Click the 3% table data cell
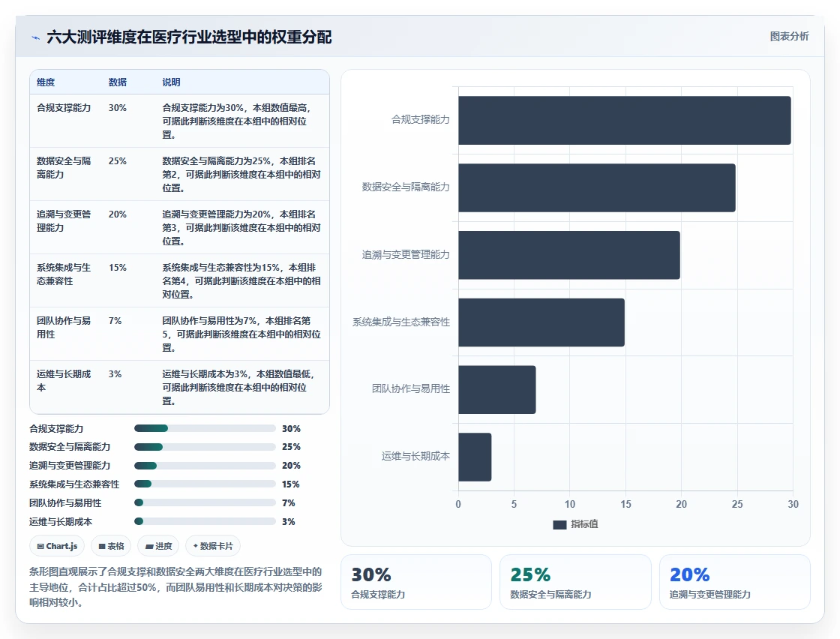840x639 pixels. click(x=115, y=373)
